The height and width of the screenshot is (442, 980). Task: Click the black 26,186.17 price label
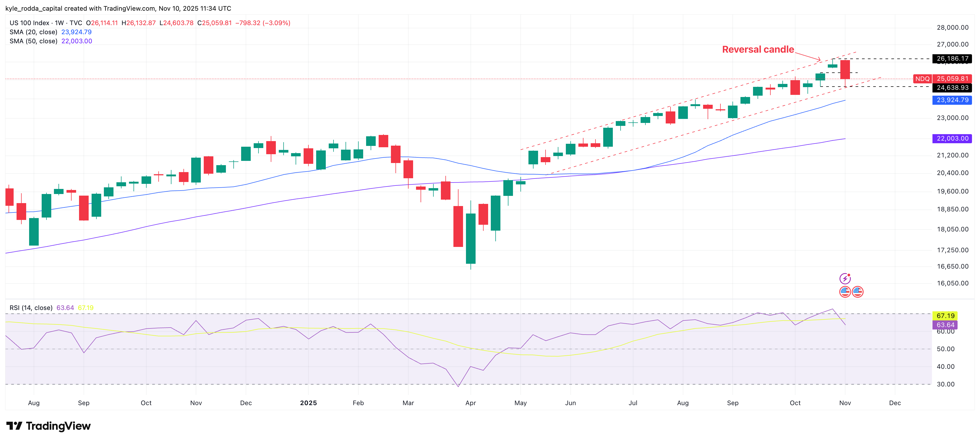point(952,59)
